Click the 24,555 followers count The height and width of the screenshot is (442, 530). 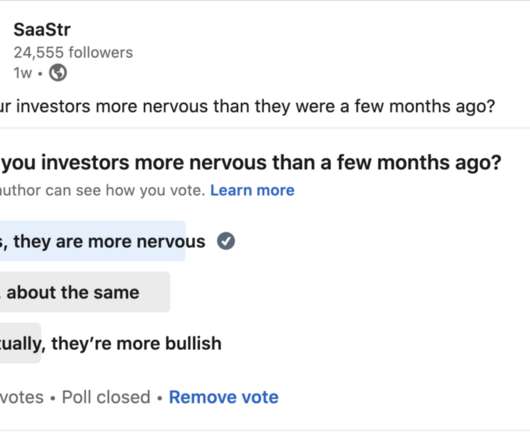point(73,52)
